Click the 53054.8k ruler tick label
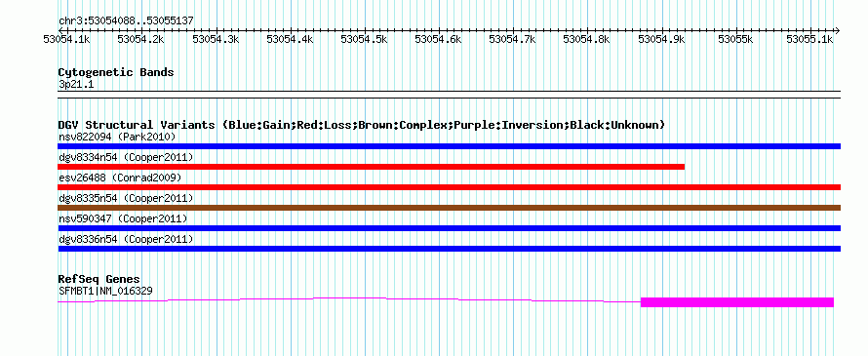868x356 pixels. click(x=587, y=40)
